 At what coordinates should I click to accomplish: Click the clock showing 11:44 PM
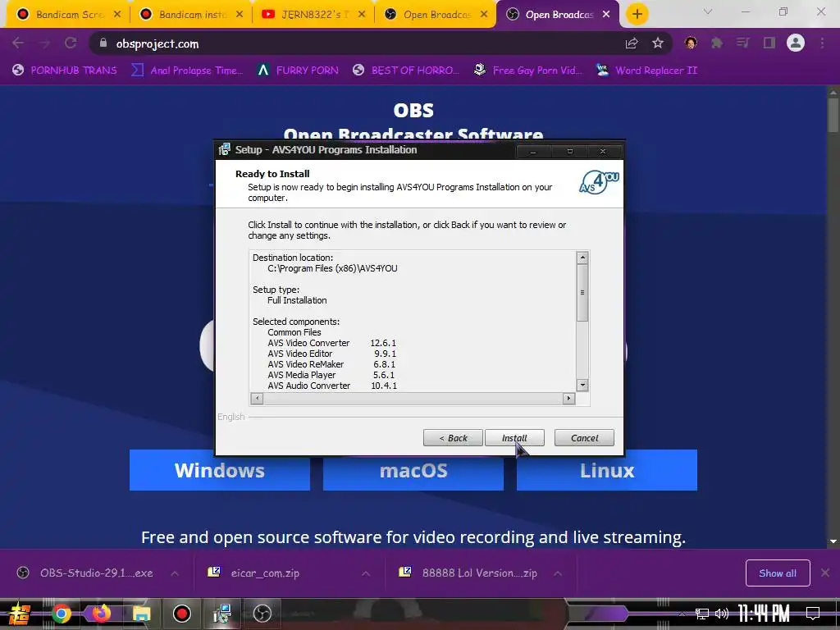(764, 614)
